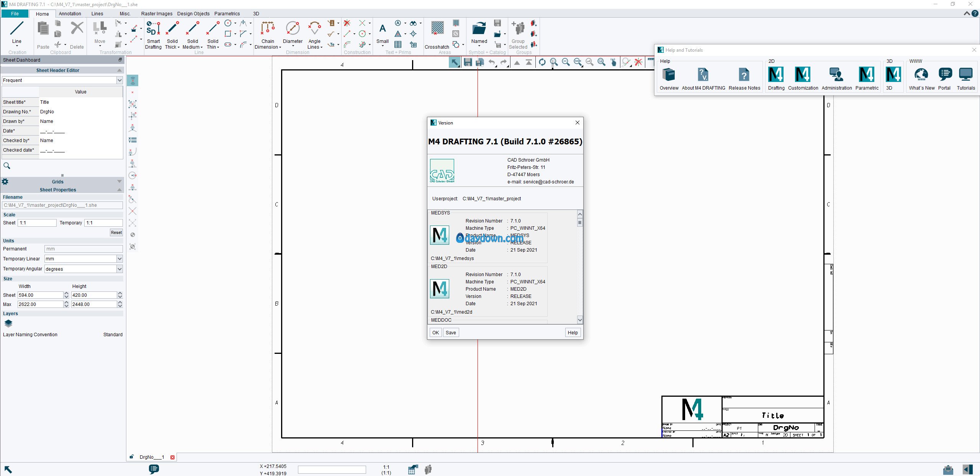Image resolution: width=980 pixels, height=476 pixels.
Task: Click the magnifier search icon in Sheet Header Editor
Action: (7, 166)
